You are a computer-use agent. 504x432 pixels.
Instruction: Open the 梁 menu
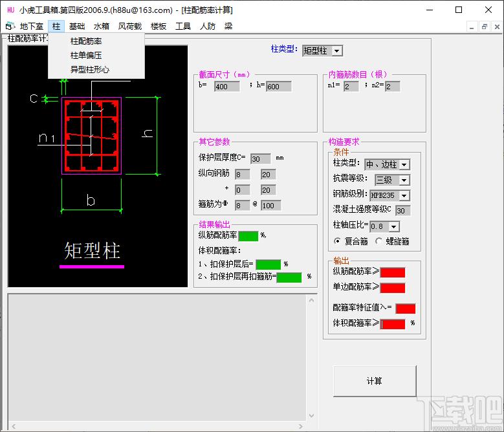coord(228,27)
